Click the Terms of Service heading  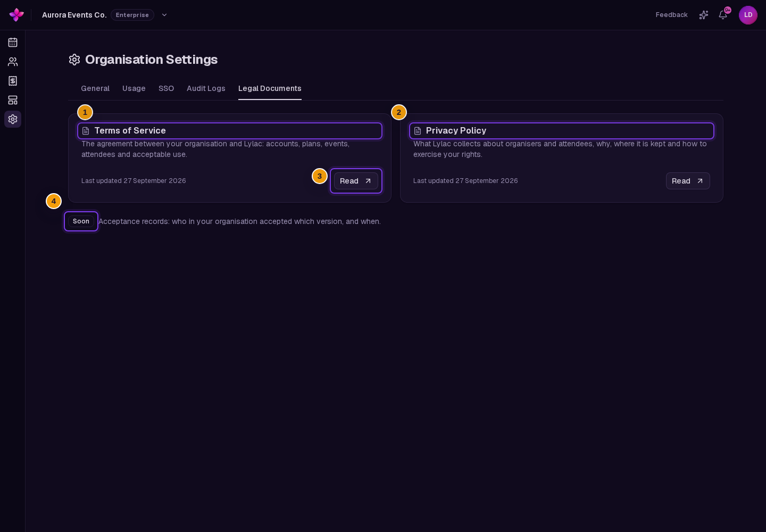[x=130, y=131]
